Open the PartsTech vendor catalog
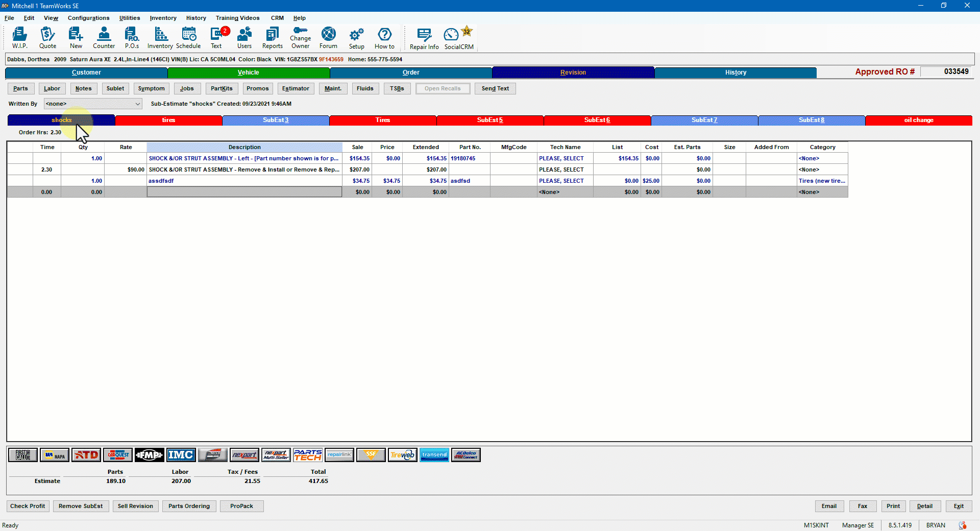The image size is (980, 531). coord(307,455)
